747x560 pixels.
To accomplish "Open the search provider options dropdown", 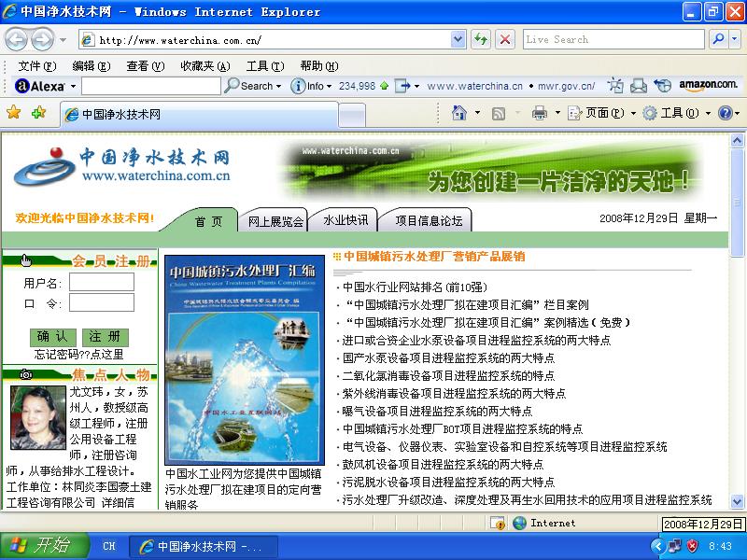I will coord(735,39).
